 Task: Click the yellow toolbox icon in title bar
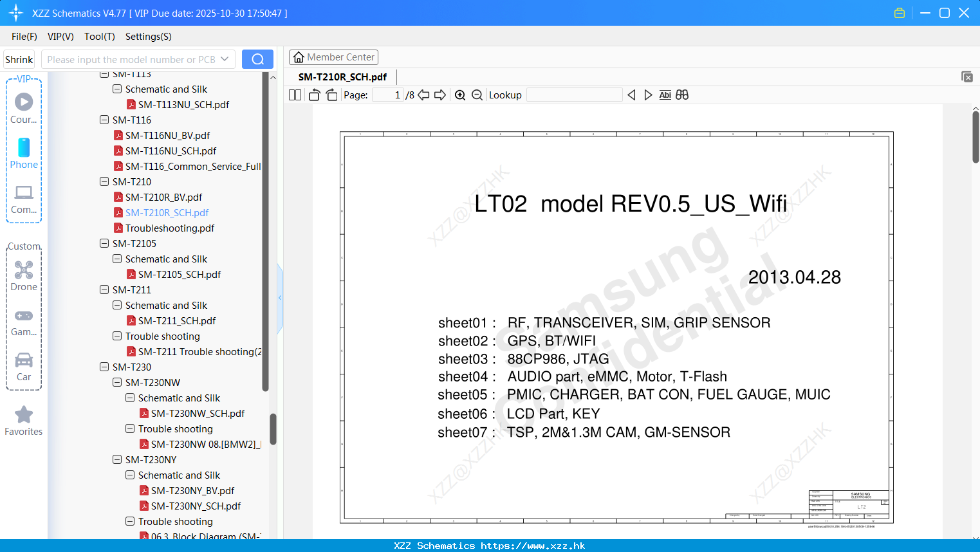(900, 13)
